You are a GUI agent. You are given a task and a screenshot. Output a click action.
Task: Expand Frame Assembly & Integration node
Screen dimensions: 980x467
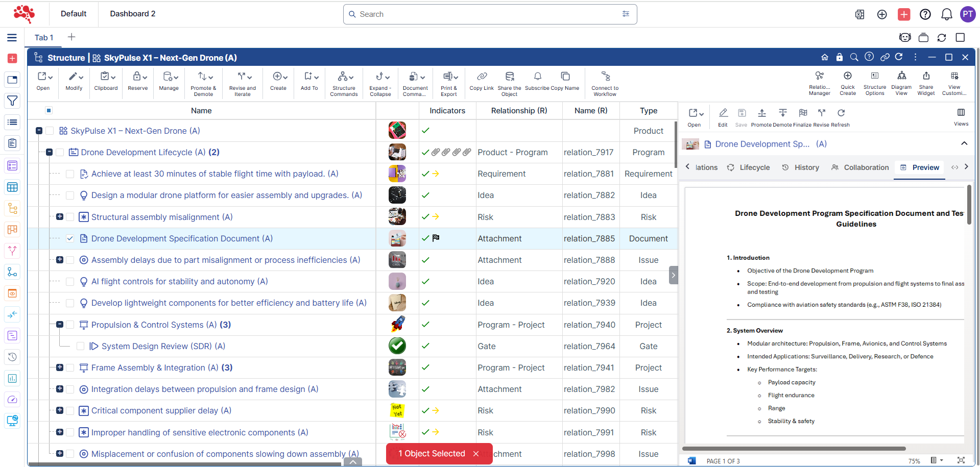(x=60, y=367)
